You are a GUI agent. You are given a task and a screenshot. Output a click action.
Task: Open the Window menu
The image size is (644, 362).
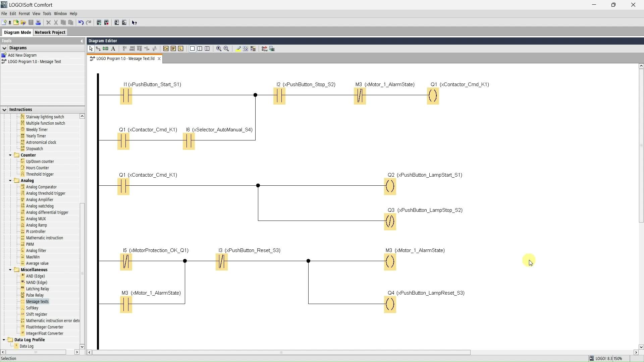pyautogui.click(x=60, y=14)
